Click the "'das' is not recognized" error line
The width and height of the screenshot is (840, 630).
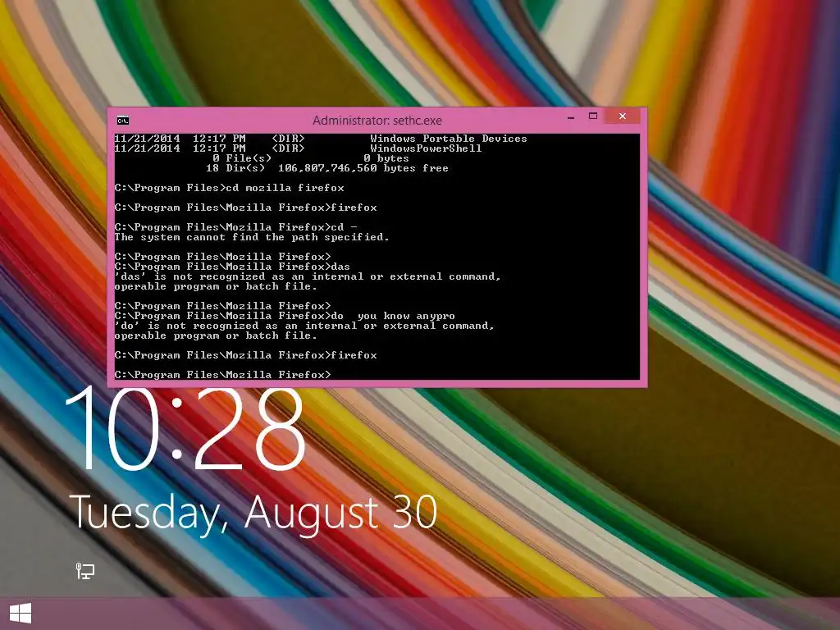click(x=308, y=277)
